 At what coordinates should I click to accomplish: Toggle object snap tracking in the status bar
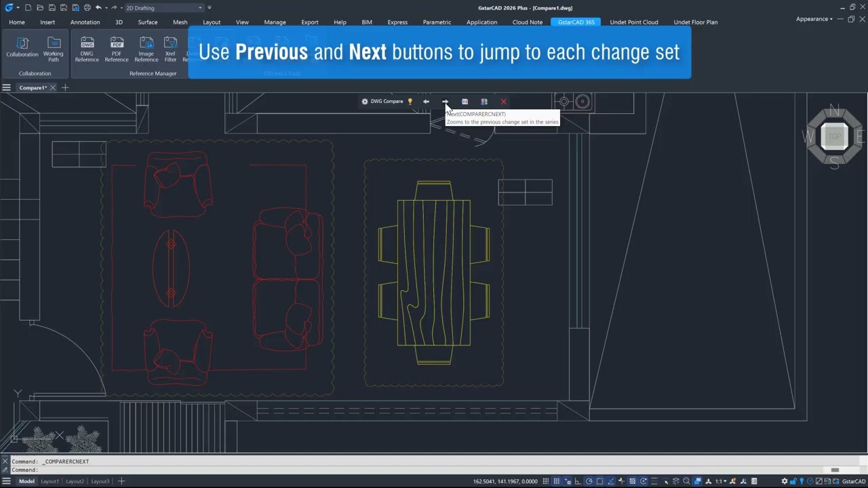(611, 481)
